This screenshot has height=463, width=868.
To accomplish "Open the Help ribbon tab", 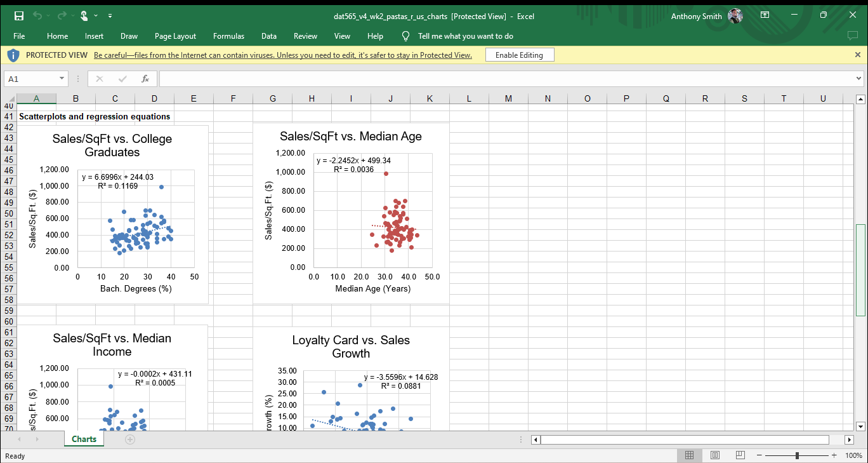I will coord(376,36).
